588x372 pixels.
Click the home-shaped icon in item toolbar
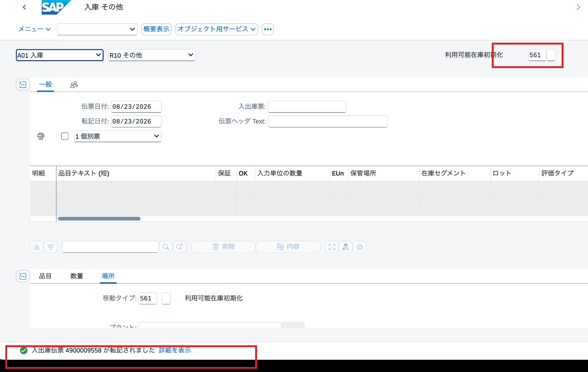(360, 247)
